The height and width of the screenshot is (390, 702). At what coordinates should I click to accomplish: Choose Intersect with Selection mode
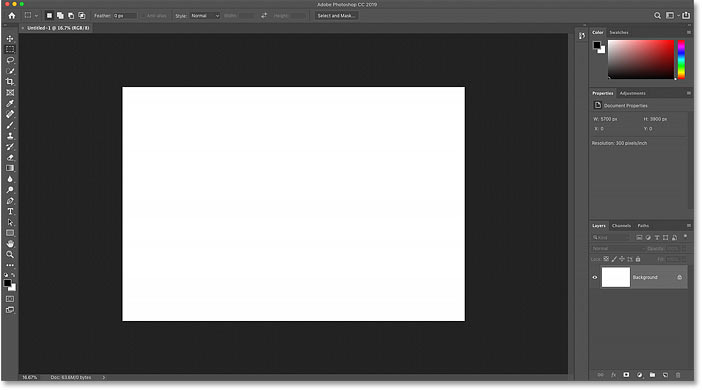pyautogui.click(x=82, y=16)
